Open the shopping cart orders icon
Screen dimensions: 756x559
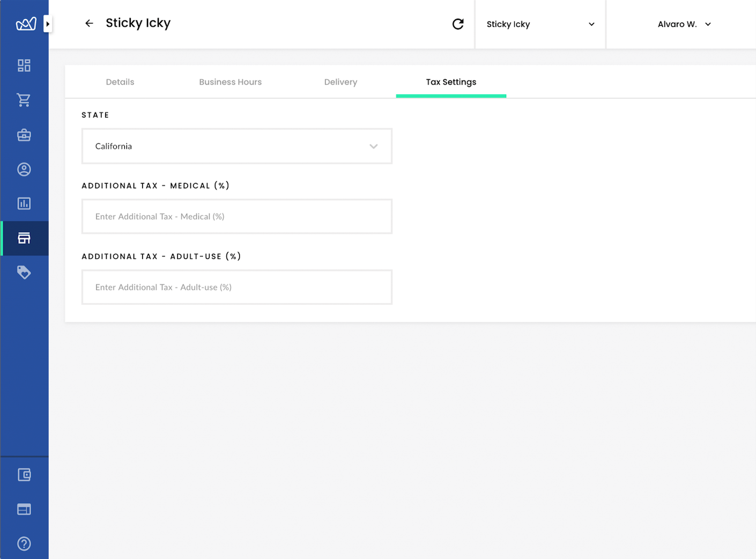(x=24, y=100)
